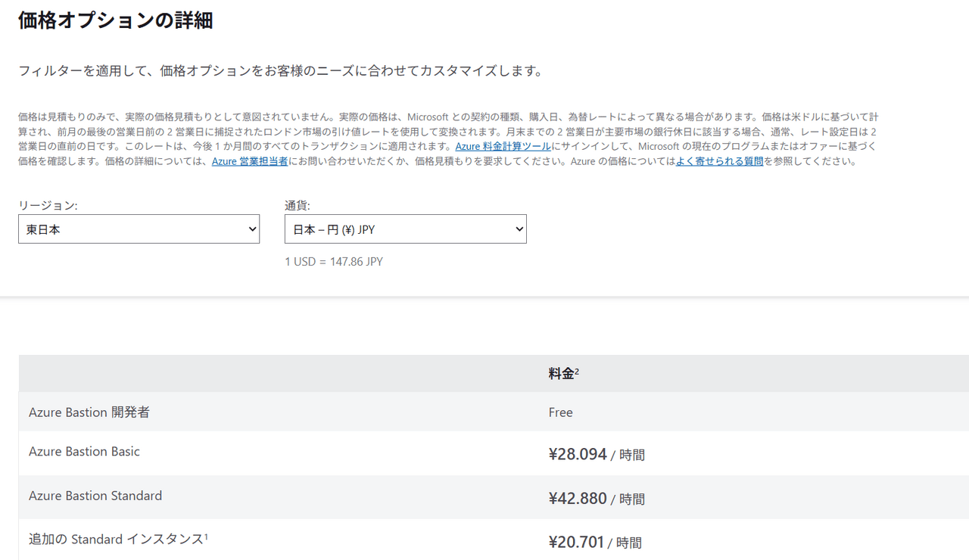Select the 価格オプションの詳細 heading
969x560 pixels.
[115, 21]
